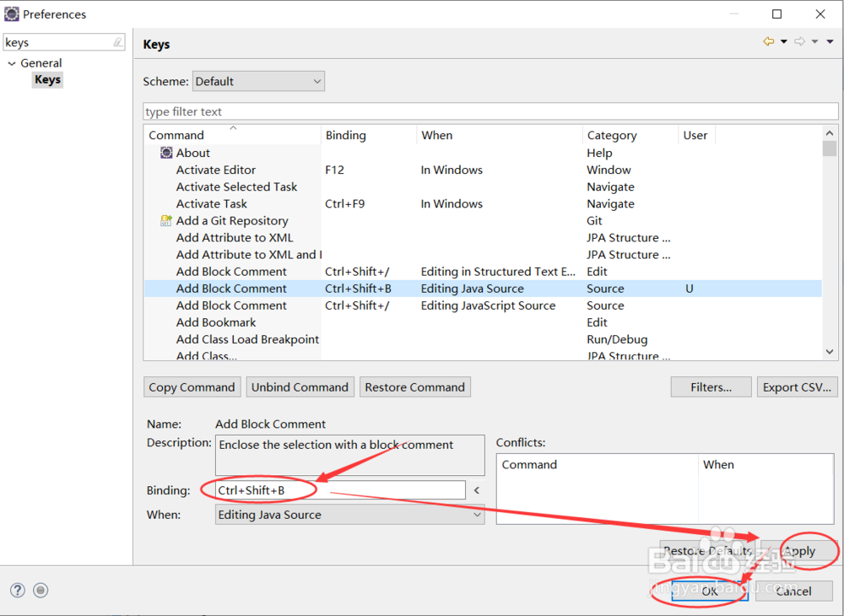Image resolution: width=844 pixels, height=616 pixels.
Task: Open the help question mark icon
Action: (17, 591)
